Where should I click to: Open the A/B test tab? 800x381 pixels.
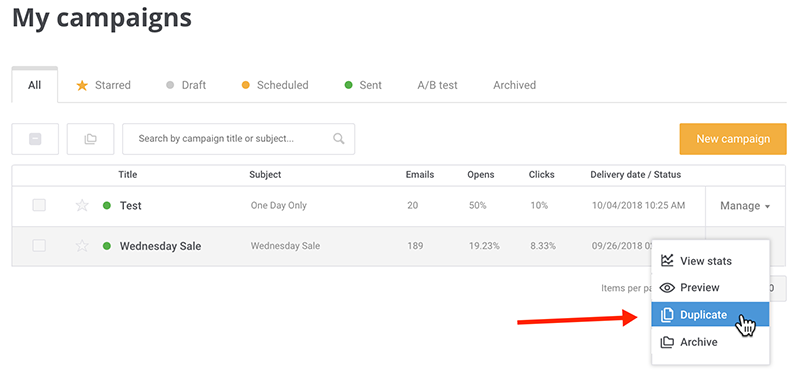pos(437,85)
